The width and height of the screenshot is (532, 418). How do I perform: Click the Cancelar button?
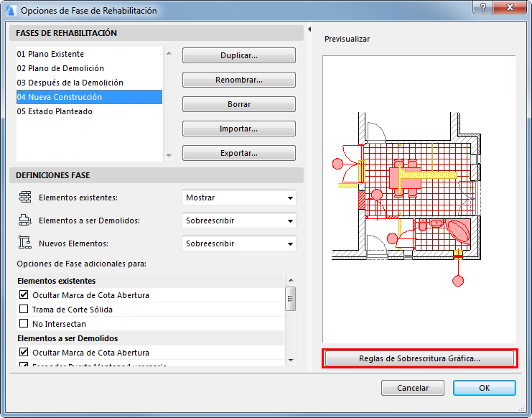coord(413,388)
